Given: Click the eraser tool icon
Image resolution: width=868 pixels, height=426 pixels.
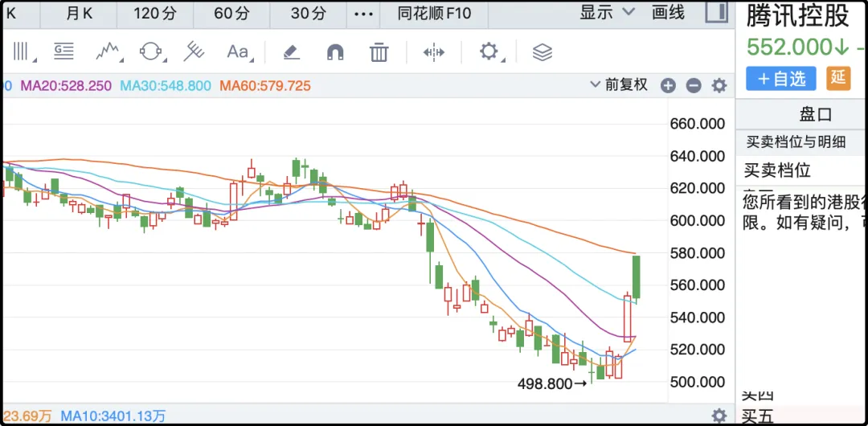Looking at the screenshot, I should tap(291, 52).
